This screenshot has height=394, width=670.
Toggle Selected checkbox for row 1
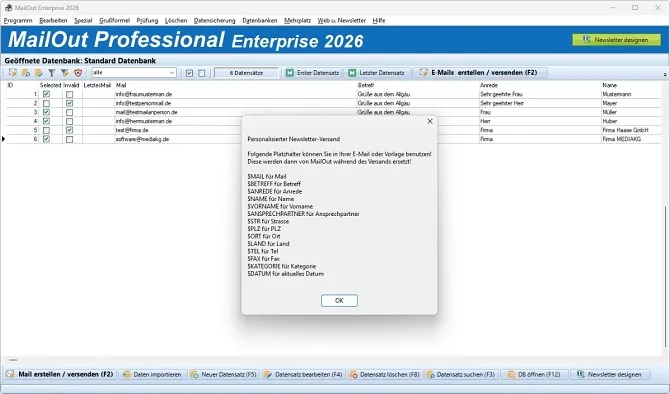click(47, 94)
